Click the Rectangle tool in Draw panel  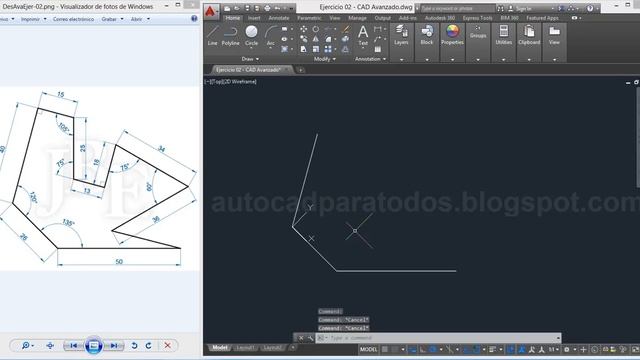[x=284, y=29]
